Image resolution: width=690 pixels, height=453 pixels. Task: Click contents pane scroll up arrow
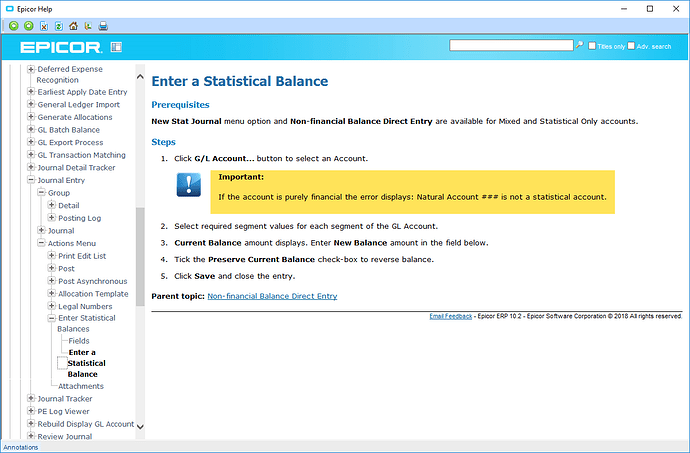140,77
